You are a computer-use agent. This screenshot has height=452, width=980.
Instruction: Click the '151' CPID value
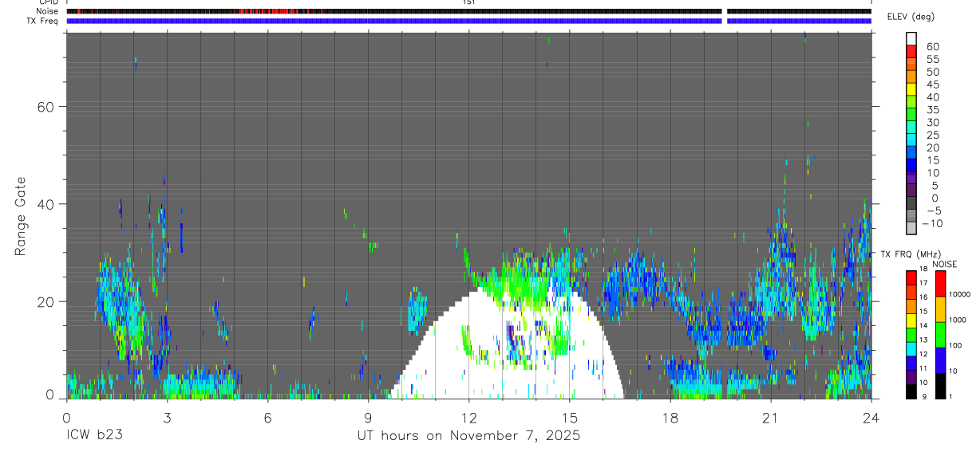click(x=468, y=2)
